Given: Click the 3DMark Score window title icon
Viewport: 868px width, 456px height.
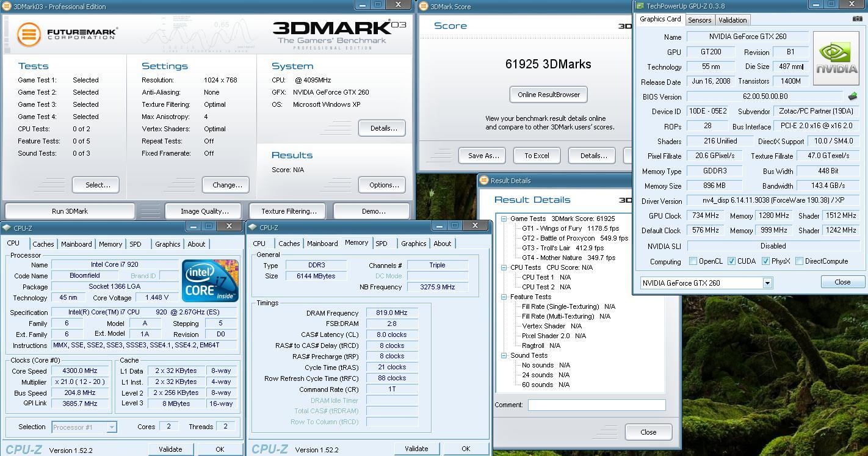Looking at the screenshot, I should click(x=424, y=7).
